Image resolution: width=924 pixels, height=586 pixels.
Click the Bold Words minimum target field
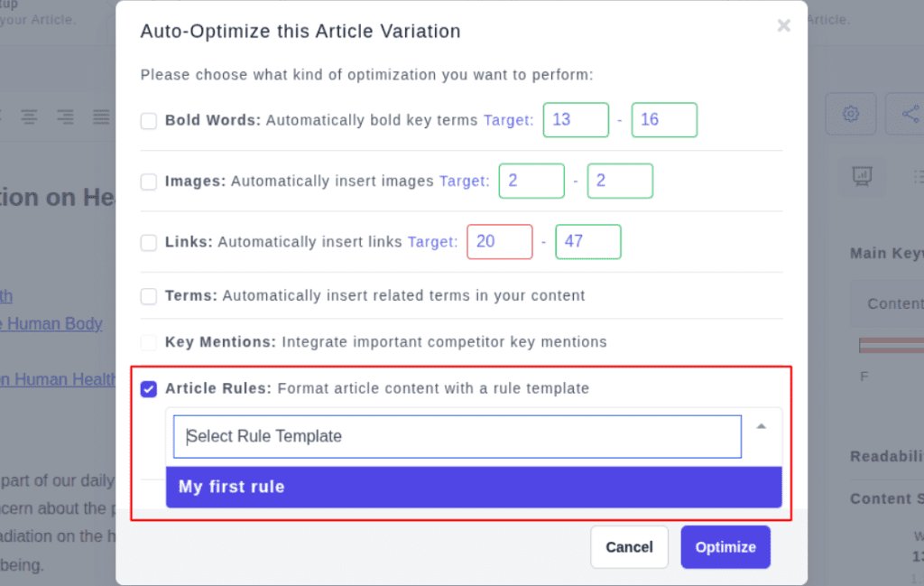576,120
